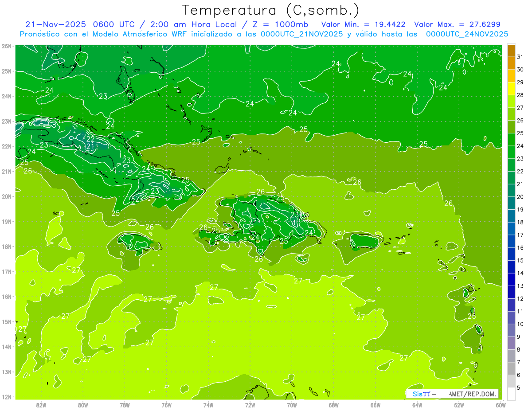Pick the lime swatch between 27 and 28
Image resolution: width=532 pixels, height=411 pixels.
pos(511,102)
